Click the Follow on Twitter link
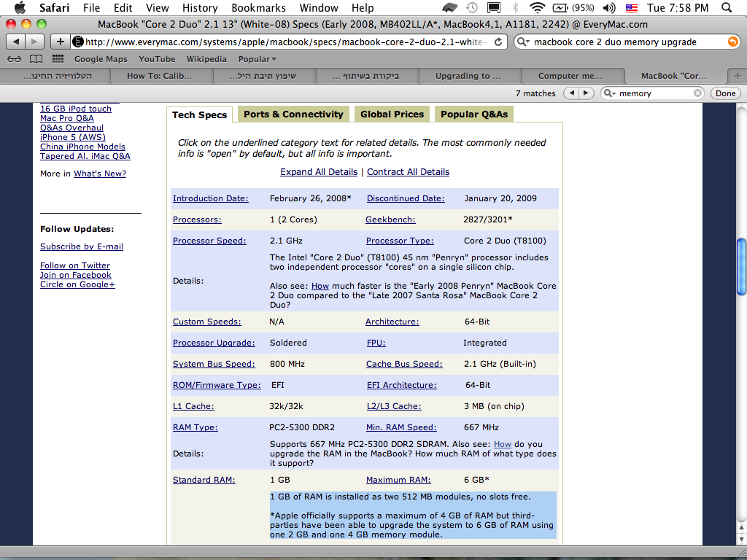Screen dimensions: 747x560 click(x=75, y=265)
